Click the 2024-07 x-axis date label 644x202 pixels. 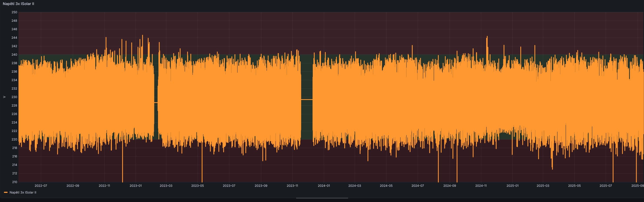tap(418, 186)
